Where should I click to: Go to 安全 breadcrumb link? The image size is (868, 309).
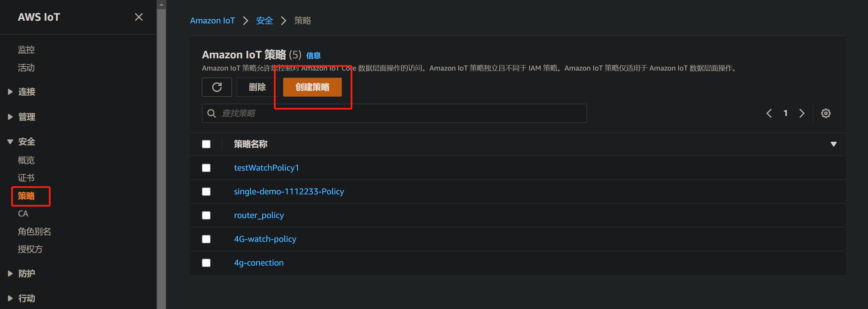point(264,21)
